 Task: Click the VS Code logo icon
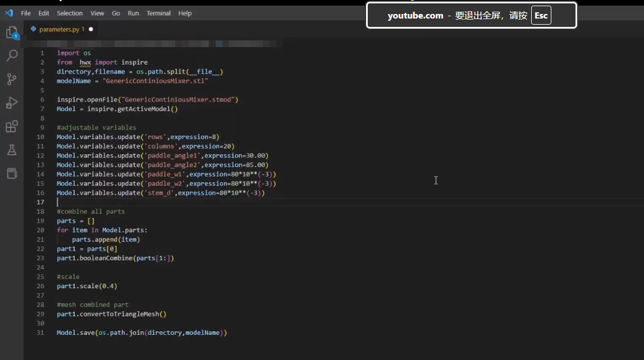[x=9, y=13]
